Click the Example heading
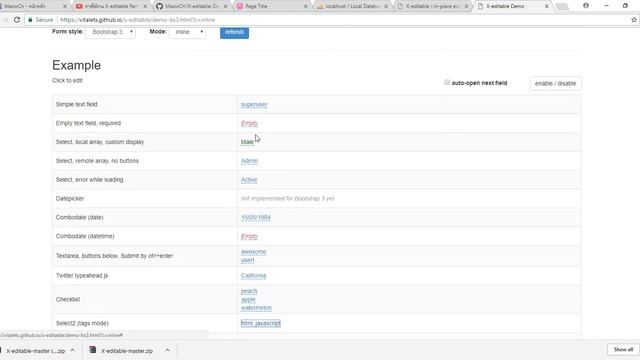Viewport: 640px width, 360px height. point(76,65)
